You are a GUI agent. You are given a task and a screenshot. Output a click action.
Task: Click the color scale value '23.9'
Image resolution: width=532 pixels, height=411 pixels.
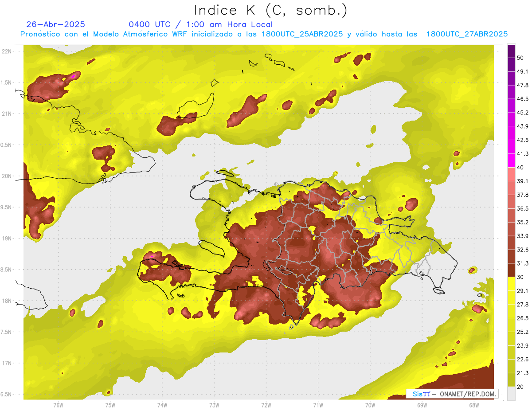click(523, 346)
